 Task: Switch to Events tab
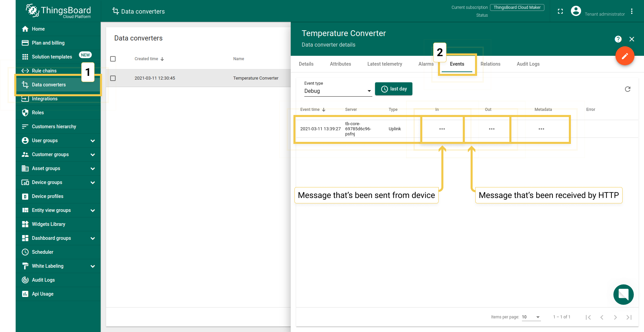point(457,64)
